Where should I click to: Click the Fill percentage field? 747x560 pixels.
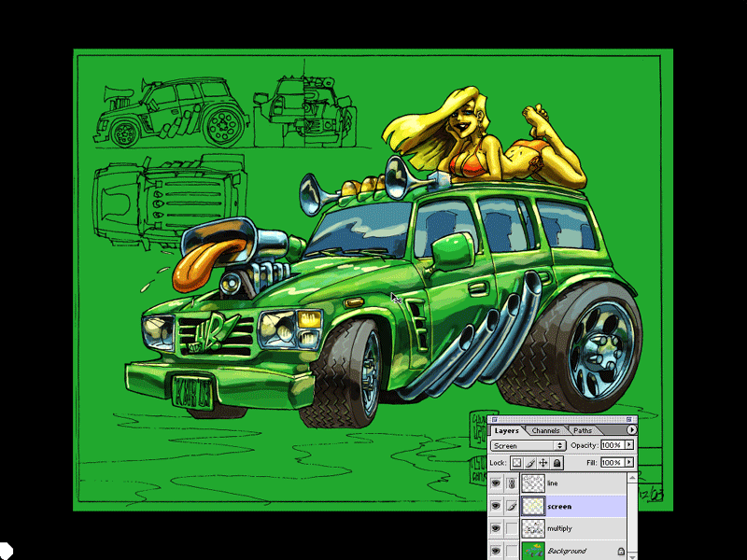click(x=613, y=462)
